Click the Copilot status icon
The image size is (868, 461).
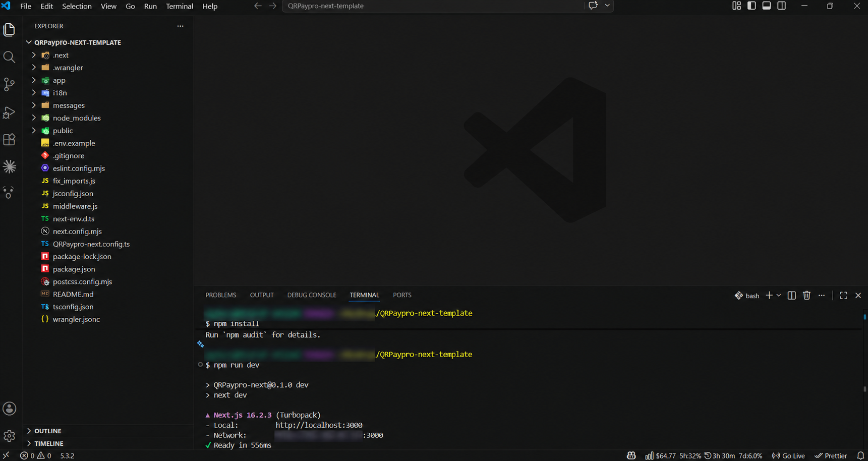point(631,455)
